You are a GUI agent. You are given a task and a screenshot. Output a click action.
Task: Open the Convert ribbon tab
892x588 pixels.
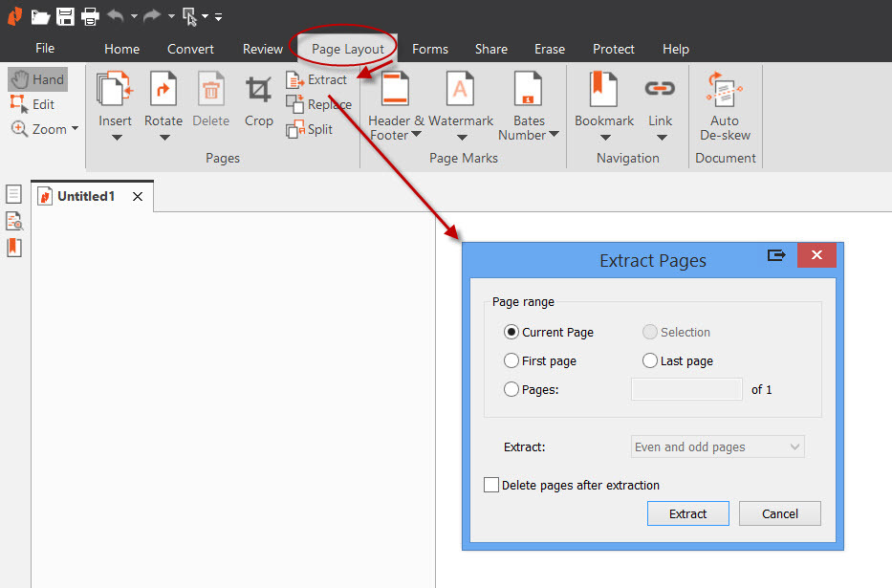pyautogui.click(x=190, y=49)
